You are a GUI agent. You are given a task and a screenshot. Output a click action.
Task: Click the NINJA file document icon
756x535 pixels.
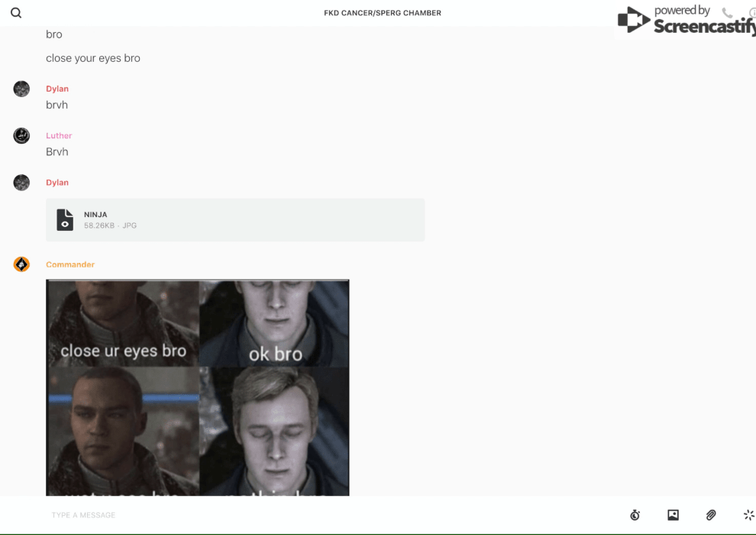point(65,220)
